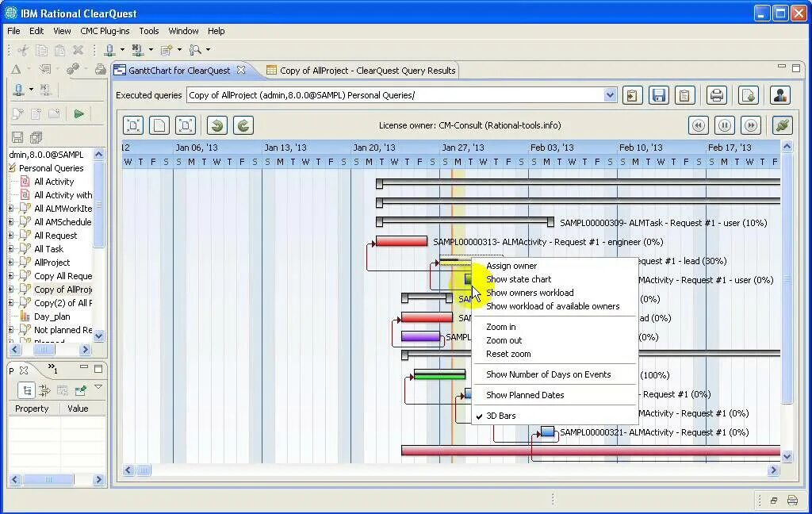Click the paste icon in main toolbar
The image size is (812, 514).
pyautogui.click(x=60, y=50)
